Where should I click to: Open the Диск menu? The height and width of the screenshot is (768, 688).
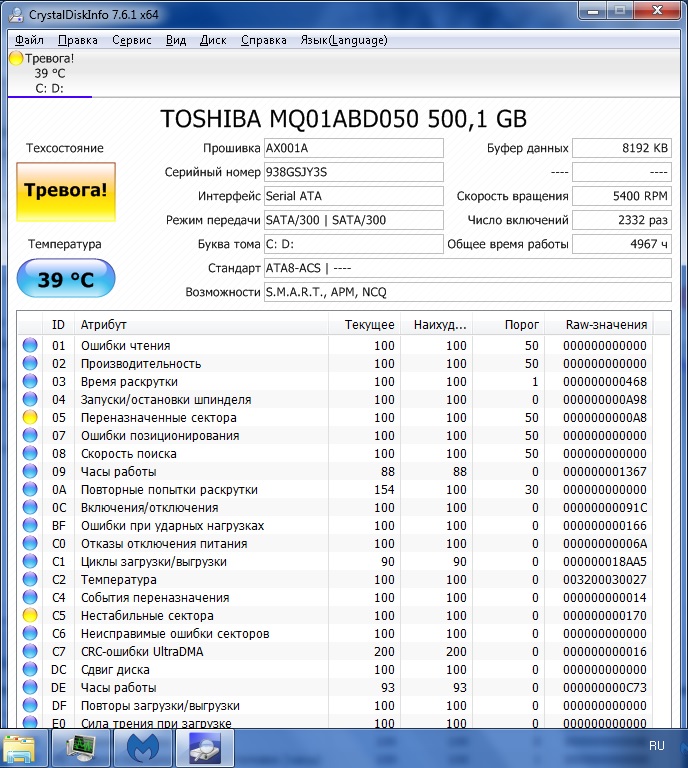[213, 40]
